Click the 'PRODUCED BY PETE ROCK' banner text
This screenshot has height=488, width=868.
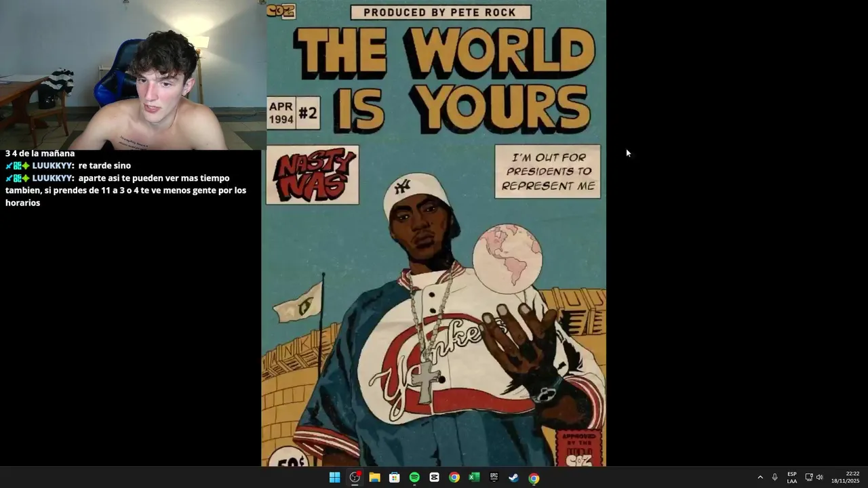[x=440, y=12]
